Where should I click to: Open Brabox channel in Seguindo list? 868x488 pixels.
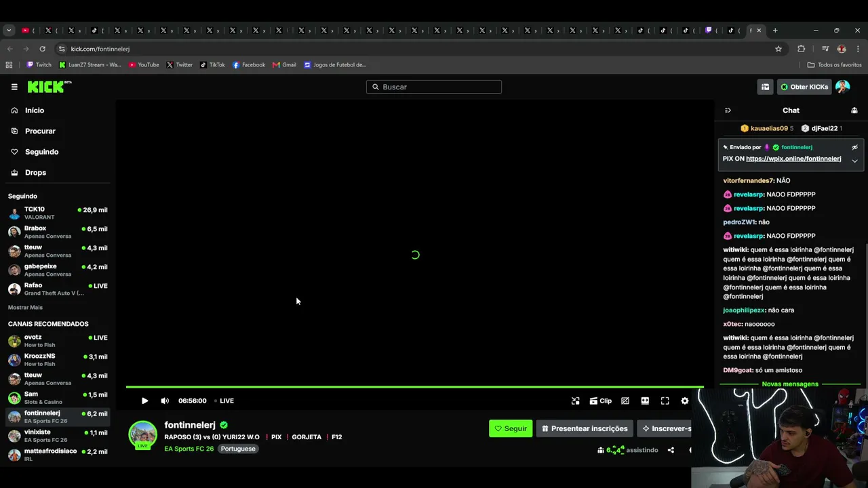pos(58,232)
